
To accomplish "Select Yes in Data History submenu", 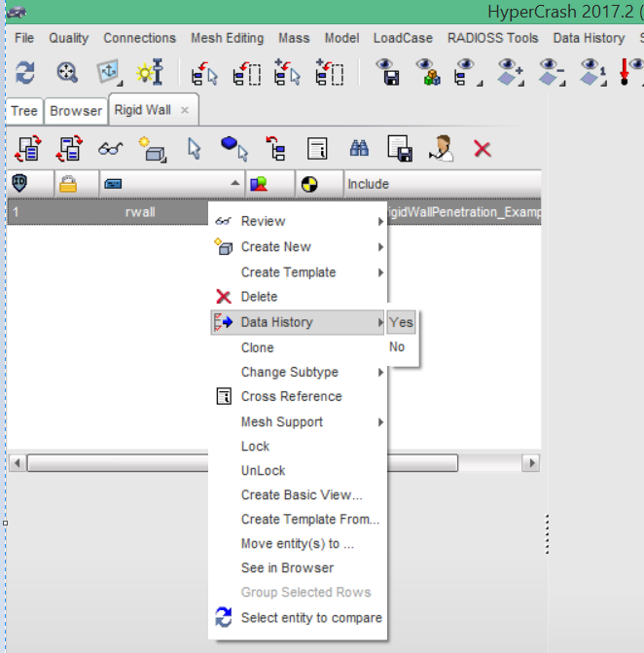I will tap(402, 322).
